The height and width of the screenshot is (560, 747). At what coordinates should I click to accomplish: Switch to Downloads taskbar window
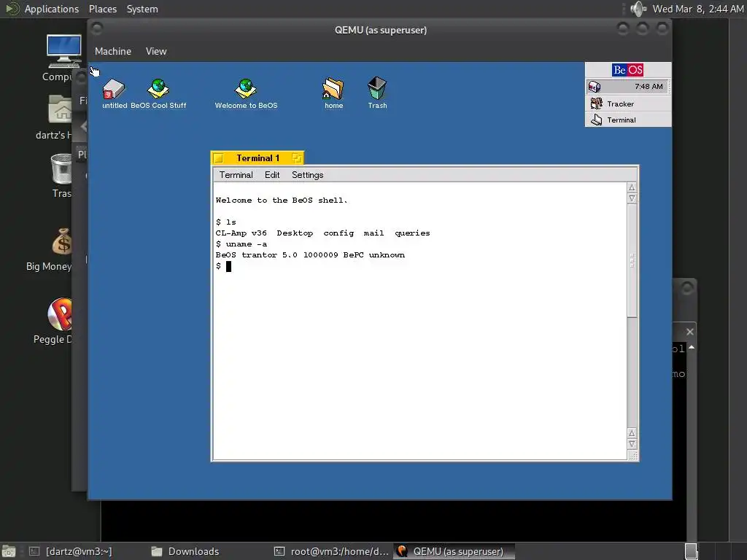point(185,551)
